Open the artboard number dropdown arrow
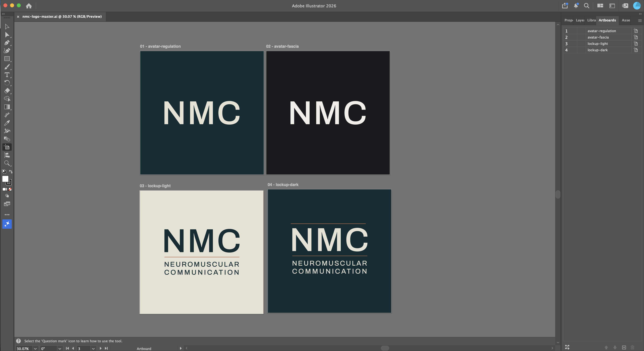 tap(93, 348)
